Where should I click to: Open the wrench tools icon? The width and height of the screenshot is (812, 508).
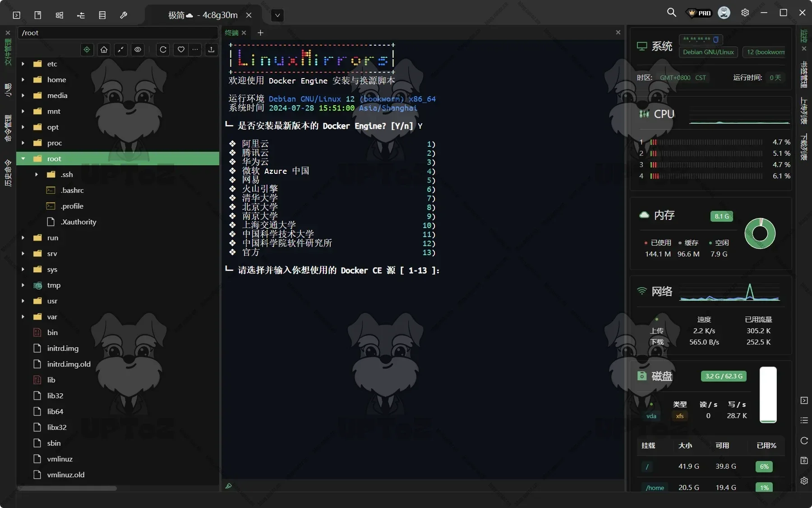click(124, 15)
